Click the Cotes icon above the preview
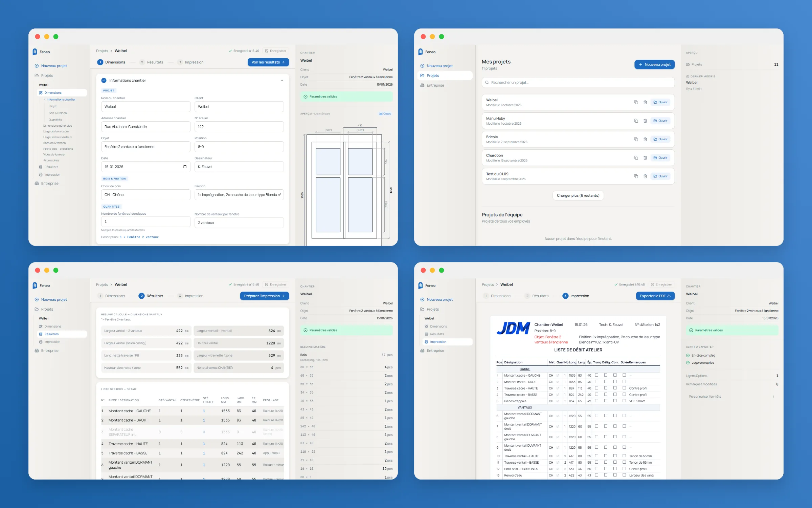The height and width of the screenshot is (508, 812). coord(385,114)
